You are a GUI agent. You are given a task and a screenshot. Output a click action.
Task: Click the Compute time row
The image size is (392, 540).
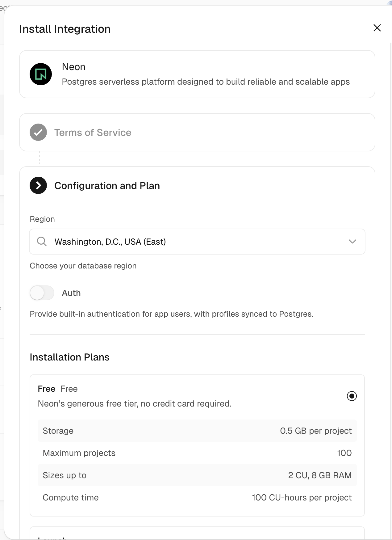[x=197, y=497]
